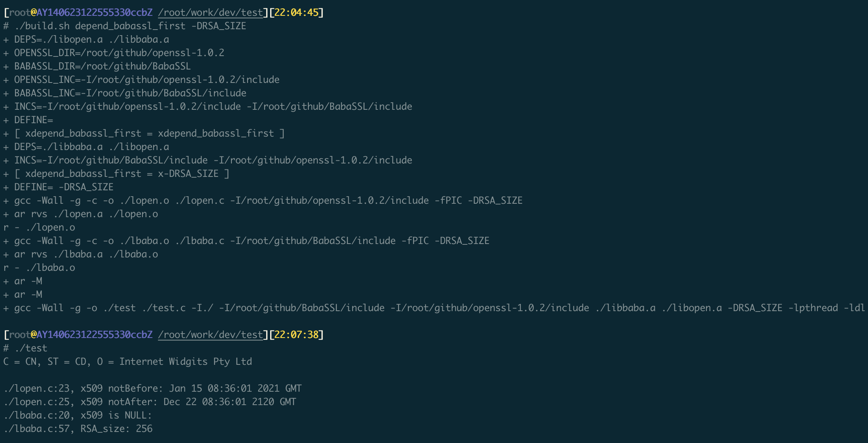The width and height of the screenshot is (868, 443).
Task: Click the Internet Widgits Pty Ltd subject line
Action: (127, 362)
